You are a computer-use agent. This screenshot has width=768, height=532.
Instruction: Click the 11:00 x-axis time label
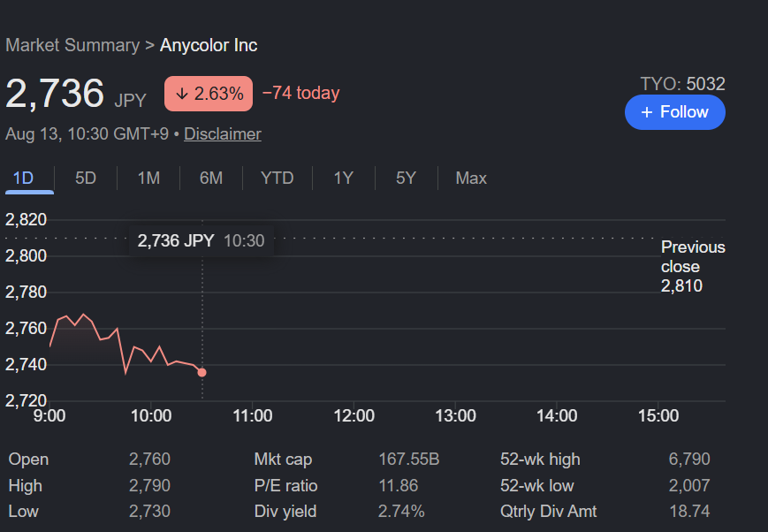pyautogui.click(x=252, y=416)
